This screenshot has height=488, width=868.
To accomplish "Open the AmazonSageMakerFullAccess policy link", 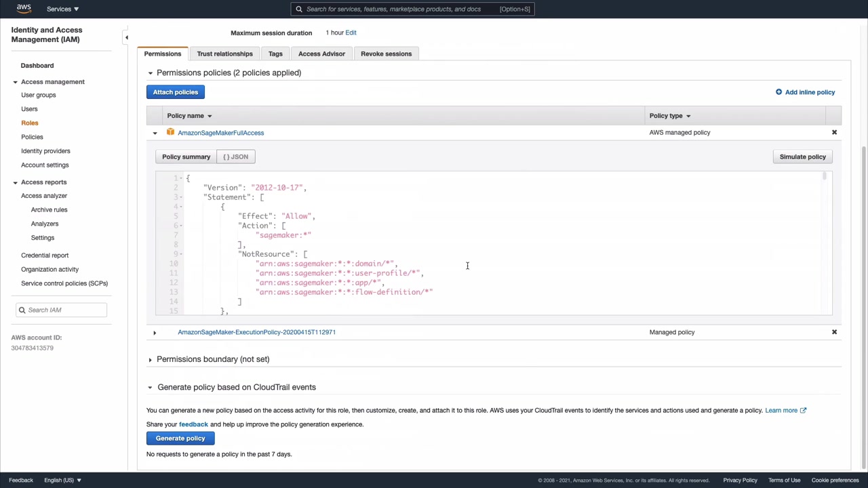I will 221,133.
